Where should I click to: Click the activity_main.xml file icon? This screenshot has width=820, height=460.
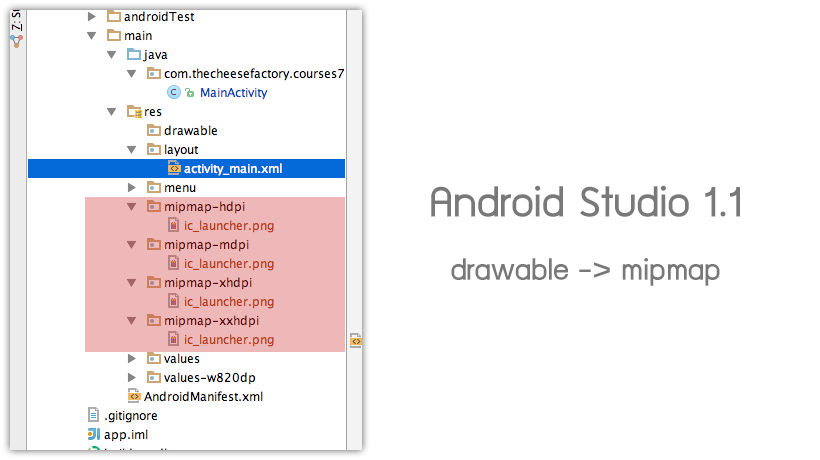pyautogui.click(x=174, y=169)
